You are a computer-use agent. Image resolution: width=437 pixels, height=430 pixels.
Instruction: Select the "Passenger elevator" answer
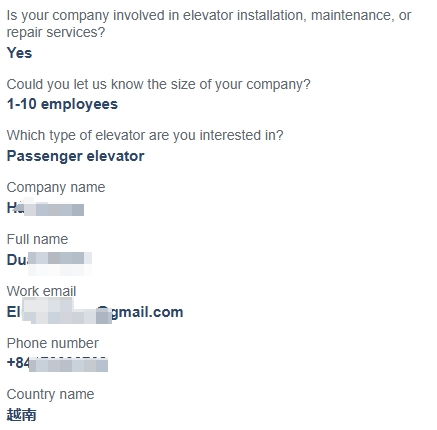76,156
